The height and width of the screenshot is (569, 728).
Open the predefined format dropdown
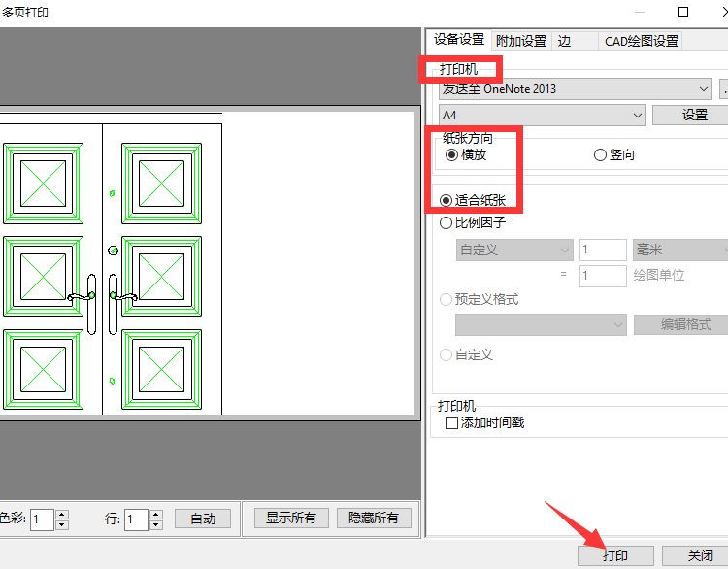tap(541, 324)
